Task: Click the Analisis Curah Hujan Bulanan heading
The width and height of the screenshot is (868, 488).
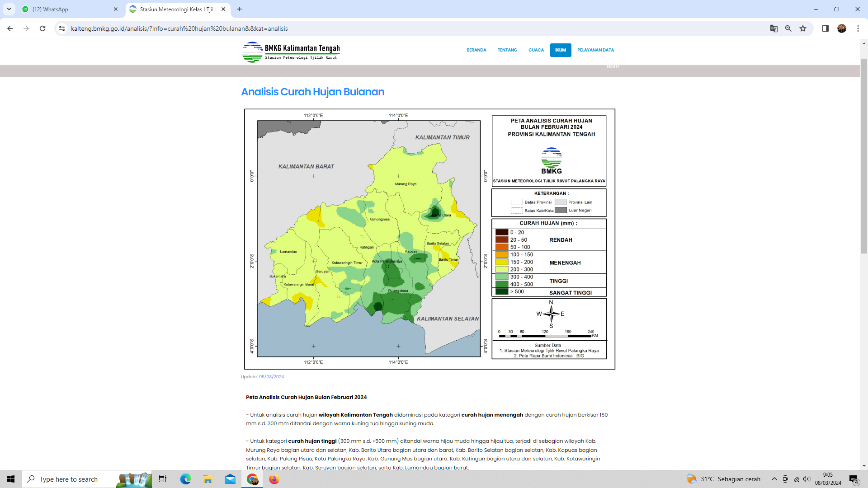Action: tap(313, 92)
